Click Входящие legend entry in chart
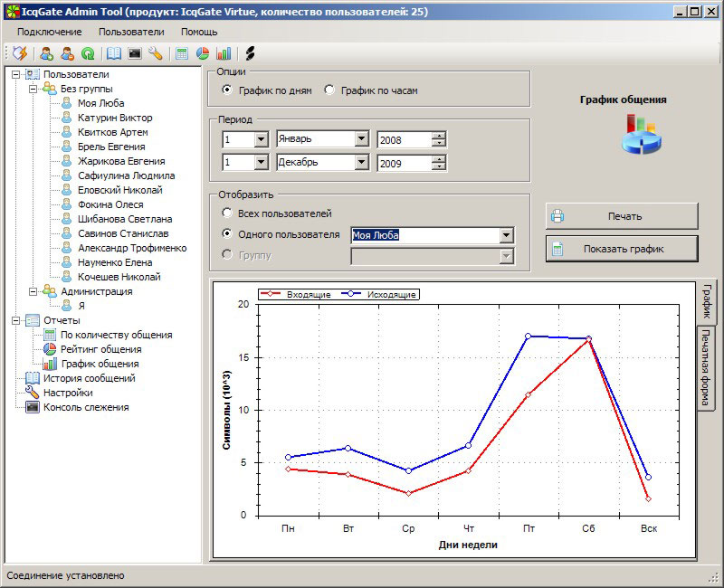This screenshot has width=724, height=588. point(296,295)
